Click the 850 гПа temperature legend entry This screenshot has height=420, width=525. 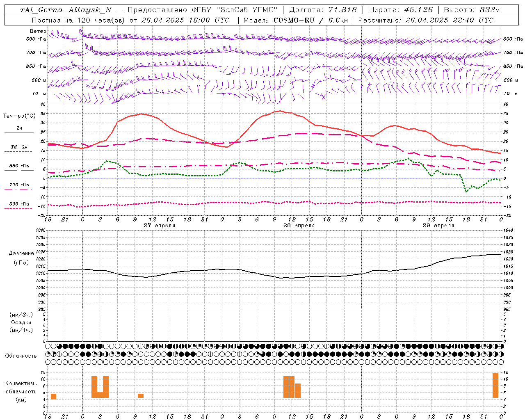click(19, 166)
